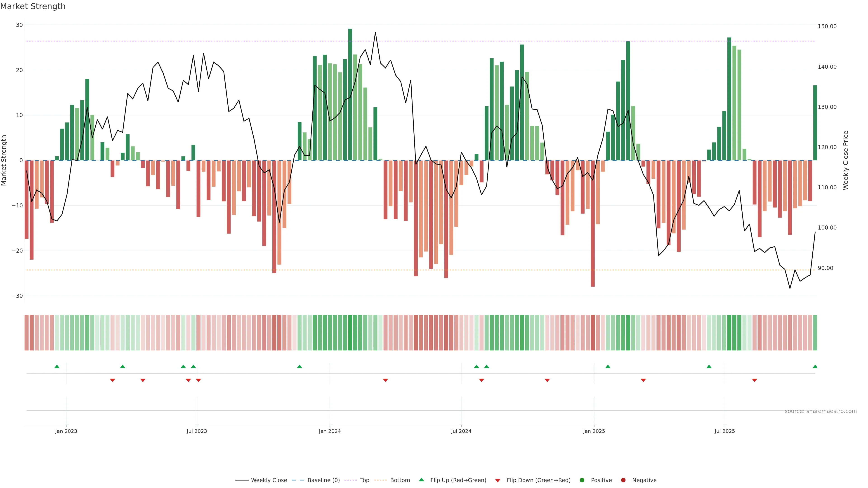
Task: Toggle the Positive legend green dot
Action: [582, 480]
